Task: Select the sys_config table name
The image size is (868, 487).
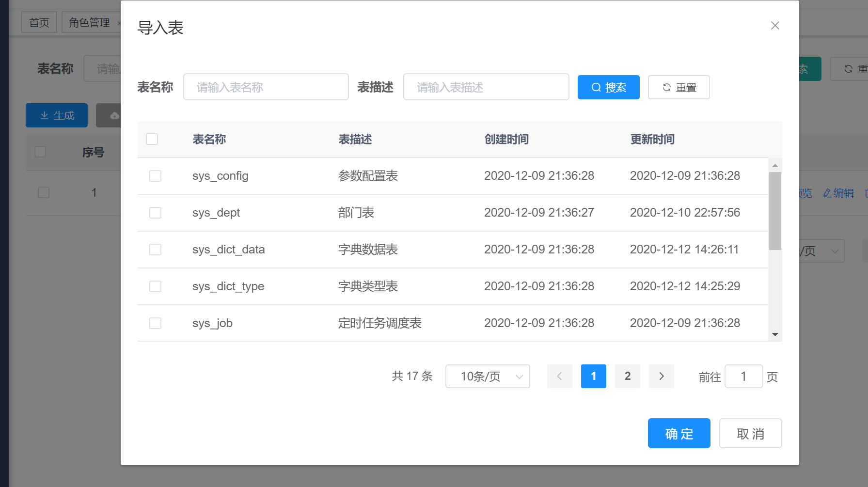Action: (221, 176)
